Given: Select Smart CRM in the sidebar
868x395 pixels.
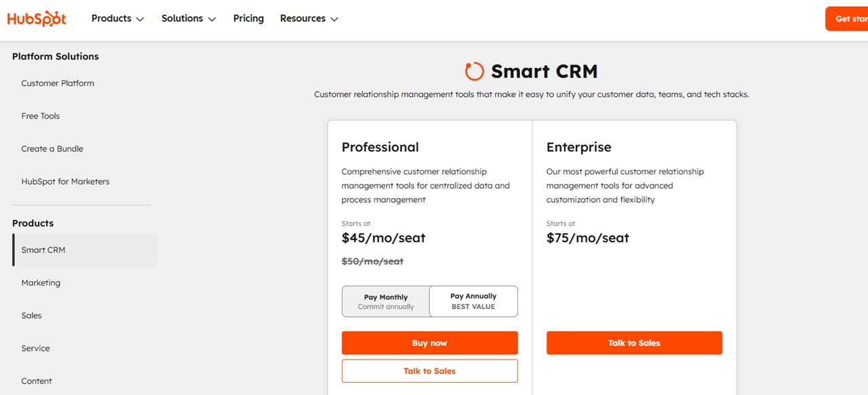Looking at the screenshot, I should [43, 250].
